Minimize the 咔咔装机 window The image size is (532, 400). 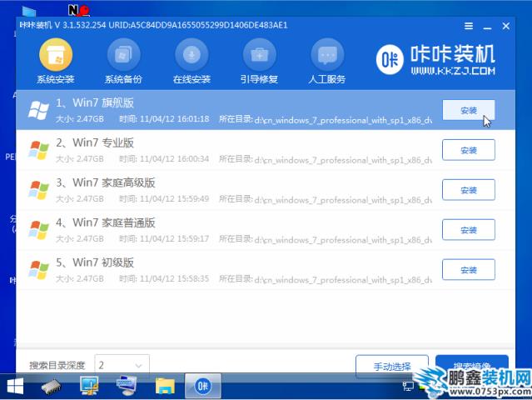click(487, 27)
